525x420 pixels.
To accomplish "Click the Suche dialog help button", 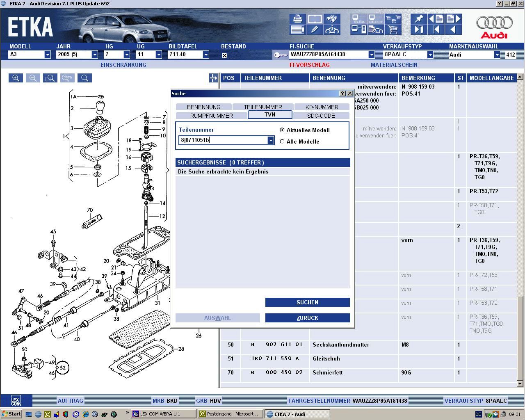I will click(343, 94).
